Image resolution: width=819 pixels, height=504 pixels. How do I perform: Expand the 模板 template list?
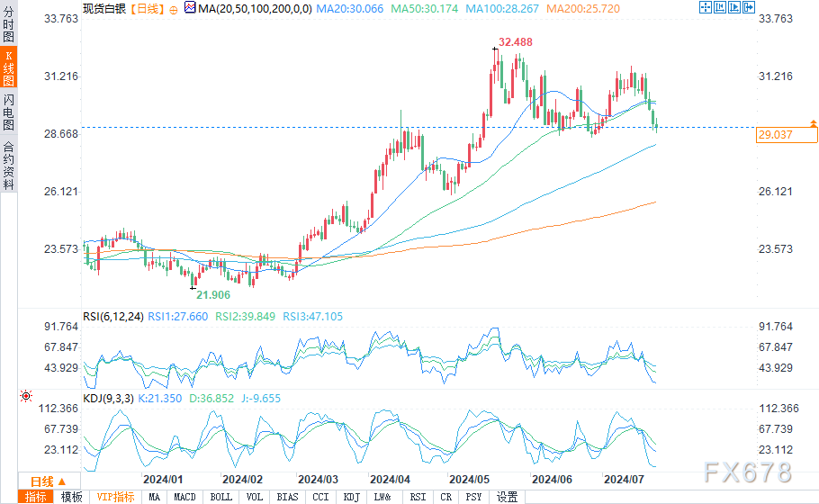point(71,497)
